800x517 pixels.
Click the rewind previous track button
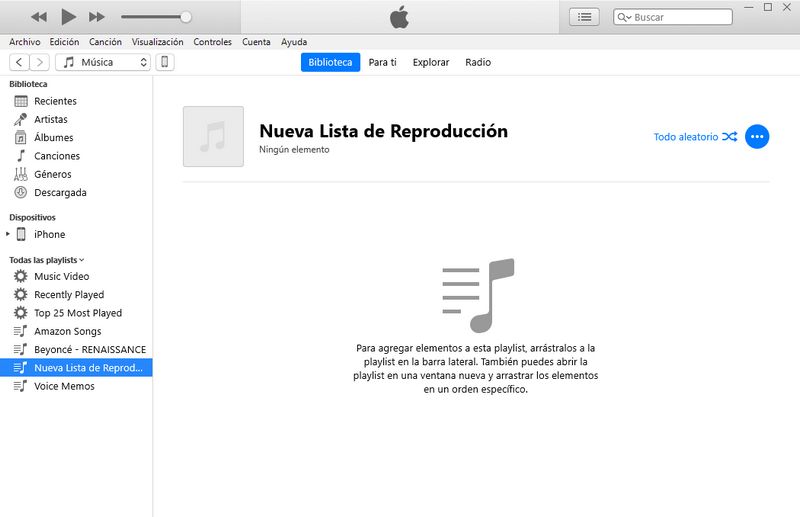[x=39, y=17]
